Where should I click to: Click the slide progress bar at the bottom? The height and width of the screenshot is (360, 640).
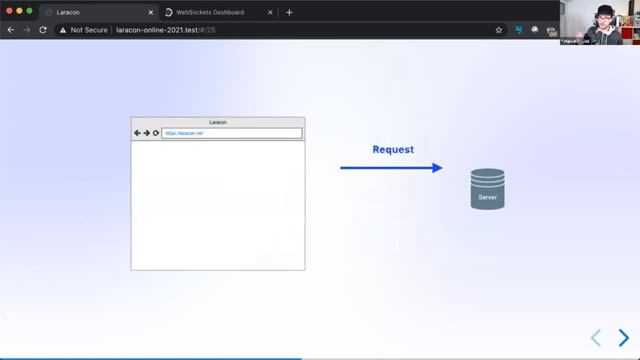click(320, 359)
